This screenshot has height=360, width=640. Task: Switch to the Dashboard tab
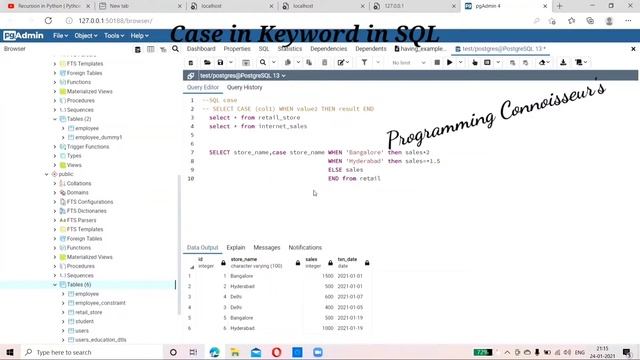tap(201, 49)
